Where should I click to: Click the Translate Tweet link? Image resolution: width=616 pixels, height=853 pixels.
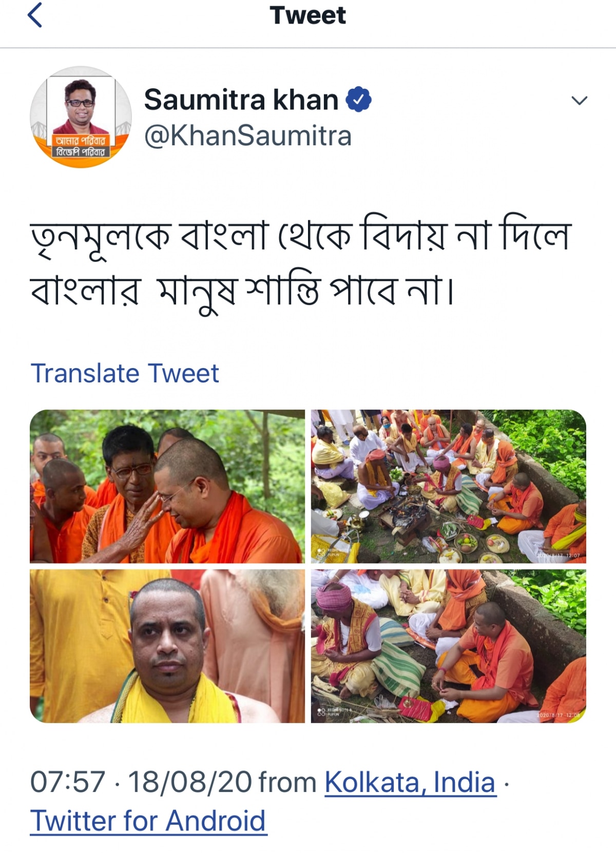point(125,373)
